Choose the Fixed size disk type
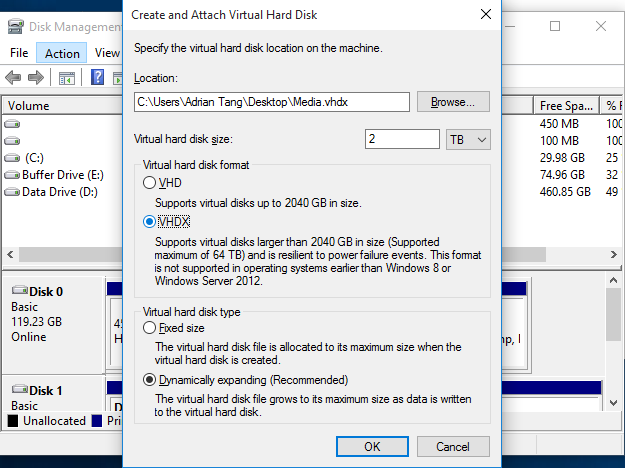Viewport: 625px width, 468px height. click(x=149, y=328)
